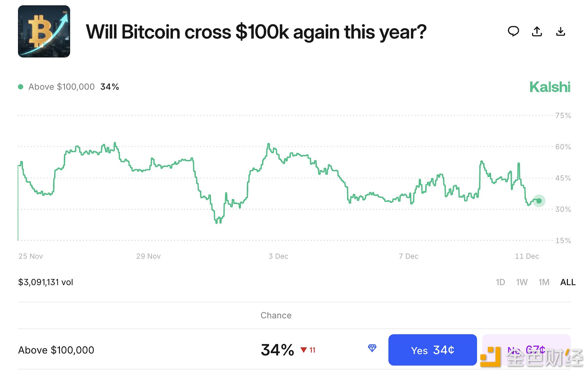The image size is (588, 372).
Task: Click the share upload icon
Action: 537,32
